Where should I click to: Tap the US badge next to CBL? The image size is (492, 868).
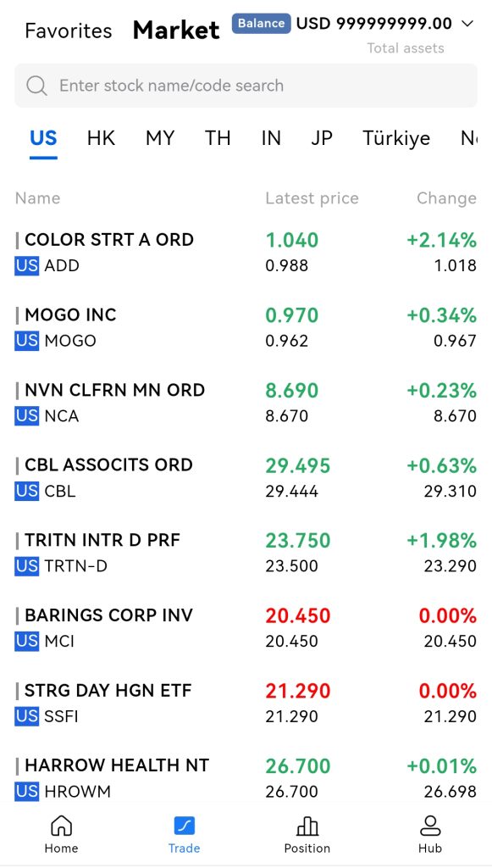tap(26, 491)
